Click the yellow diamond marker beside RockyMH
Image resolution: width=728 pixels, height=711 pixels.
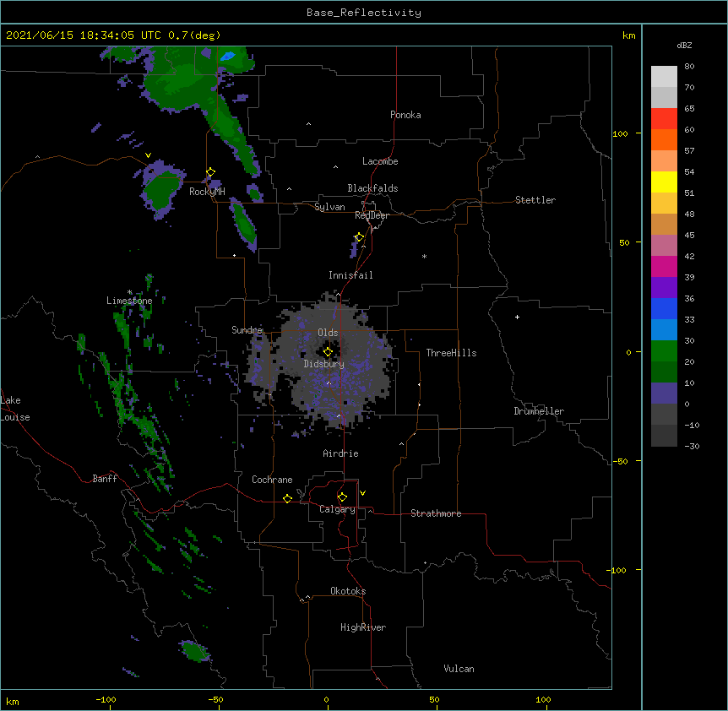coord(210,172)
